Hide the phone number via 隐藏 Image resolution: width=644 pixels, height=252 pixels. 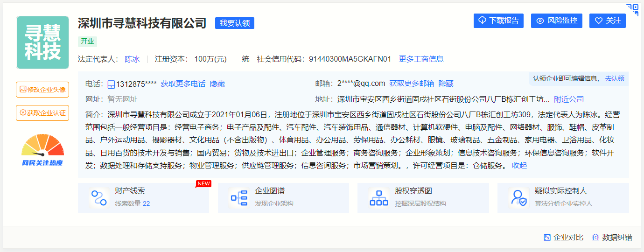(217, 84)
